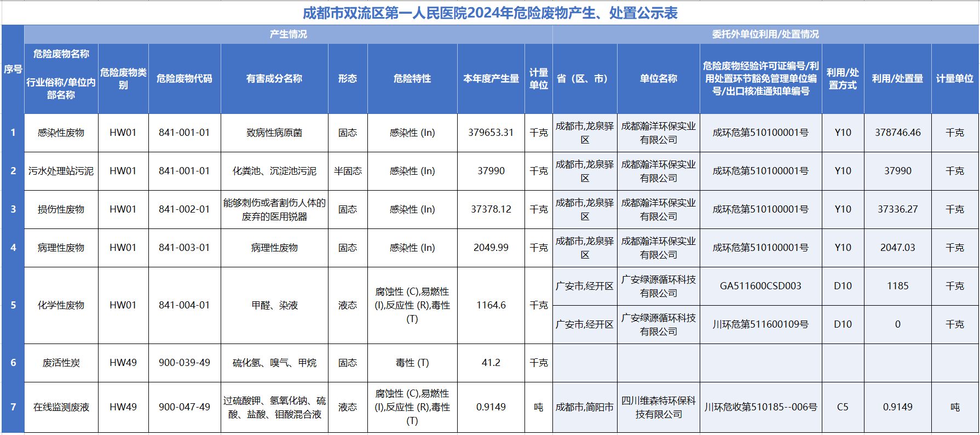The image size is (980, 435).
Task: Click the disposal method cell C5
Action: (843, 407)
